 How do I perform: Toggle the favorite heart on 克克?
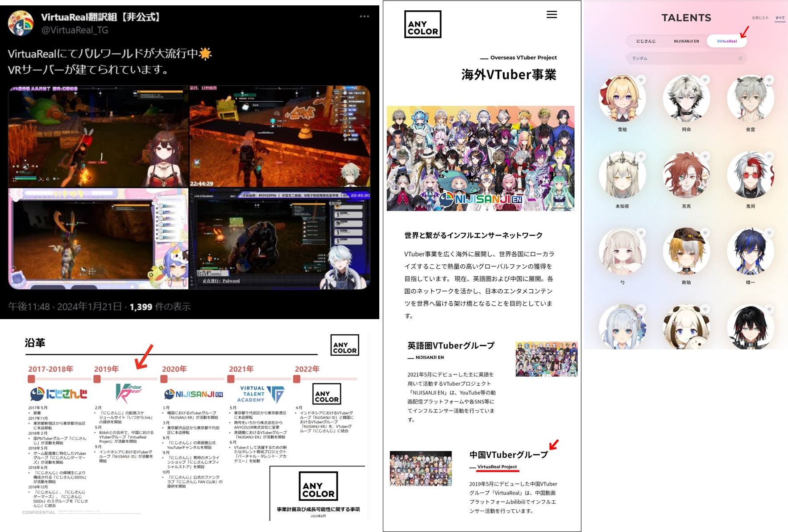[x=705, y=157]
